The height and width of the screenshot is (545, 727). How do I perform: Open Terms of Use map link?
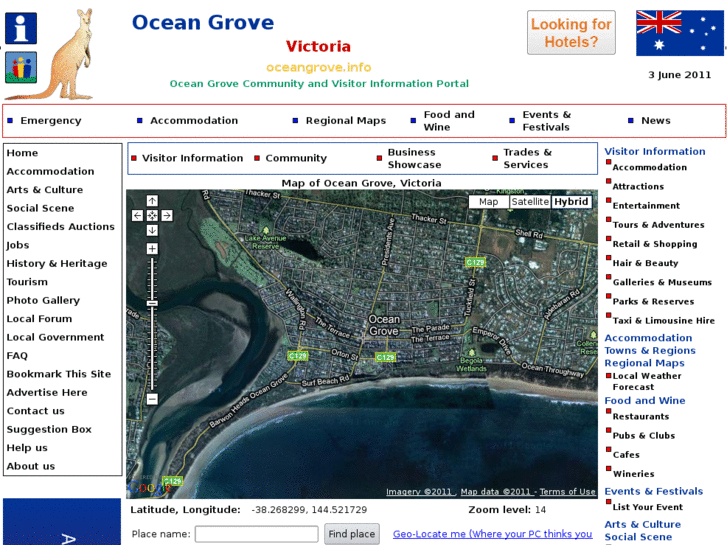pyautogui.click(x=567, y=492)
